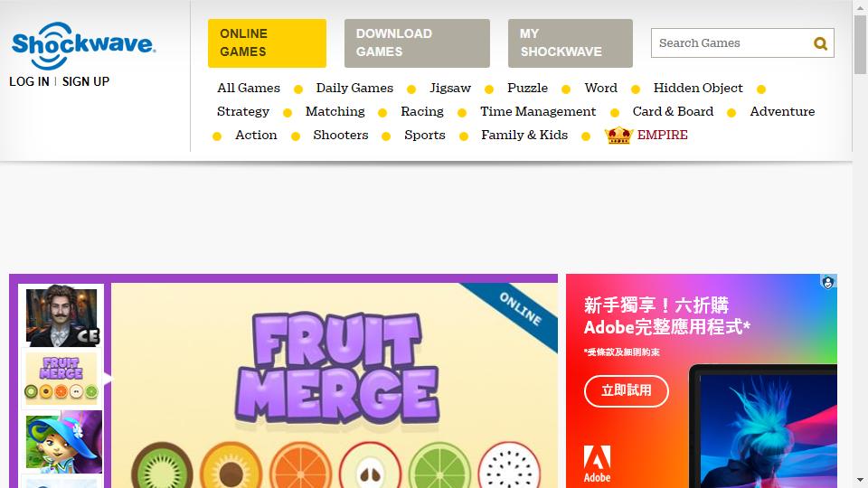Viewport: 868px width, 488px height.
Task: Switch to Download Games tab
Action: 417,43
